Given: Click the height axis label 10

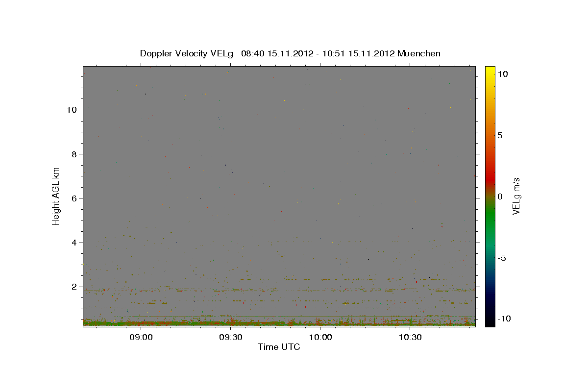Looking at the screenshot, I should [73, 110].
